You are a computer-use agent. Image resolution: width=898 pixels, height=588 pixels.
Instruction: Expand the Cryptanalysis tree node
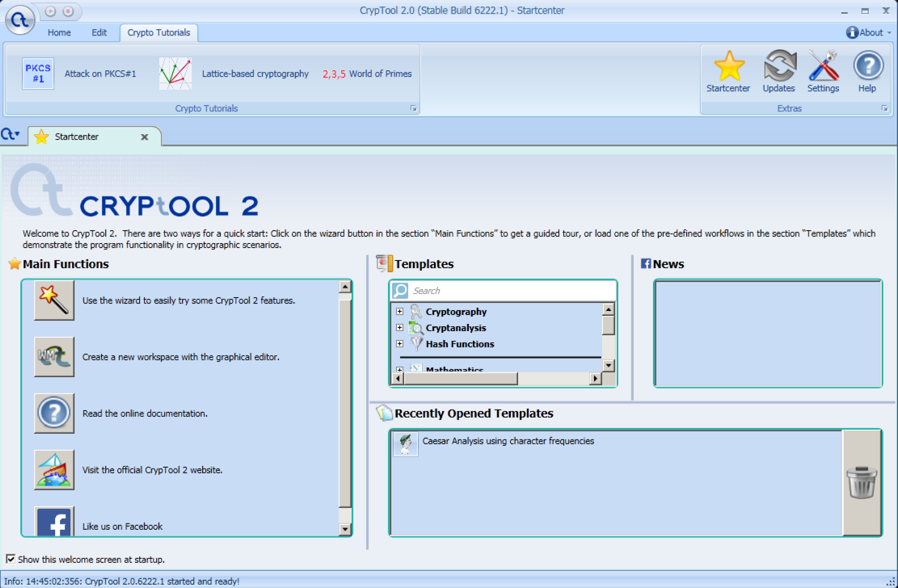[400, 327]
